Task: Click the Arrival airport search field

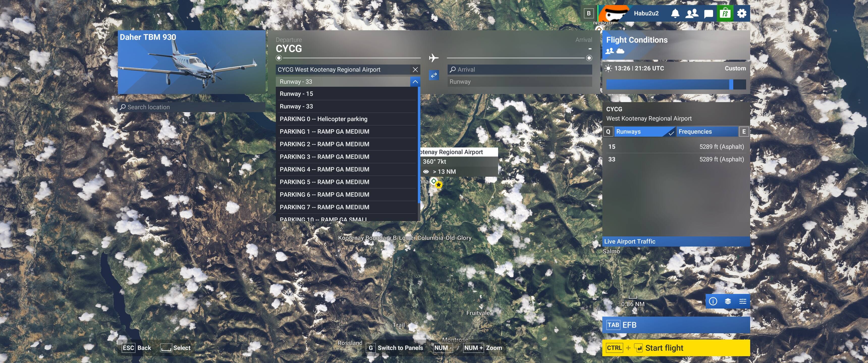Action: (x=519, y=70)
